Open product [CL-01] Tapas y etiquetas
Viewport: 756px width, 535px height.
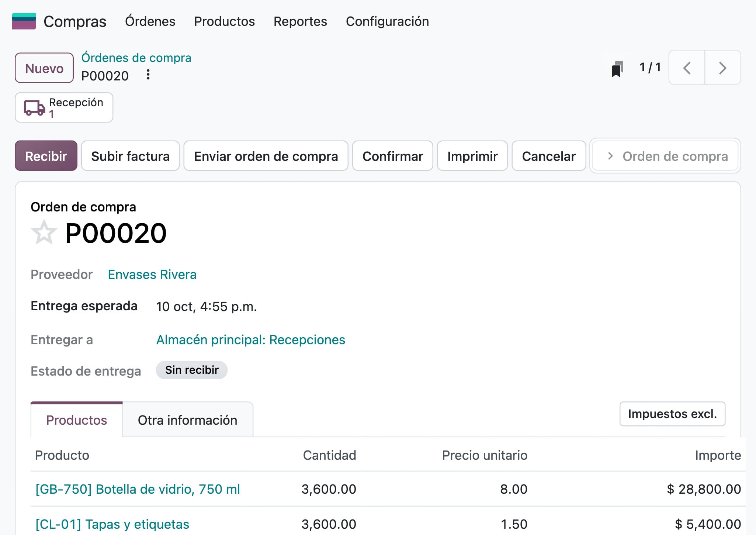point(112,524)
